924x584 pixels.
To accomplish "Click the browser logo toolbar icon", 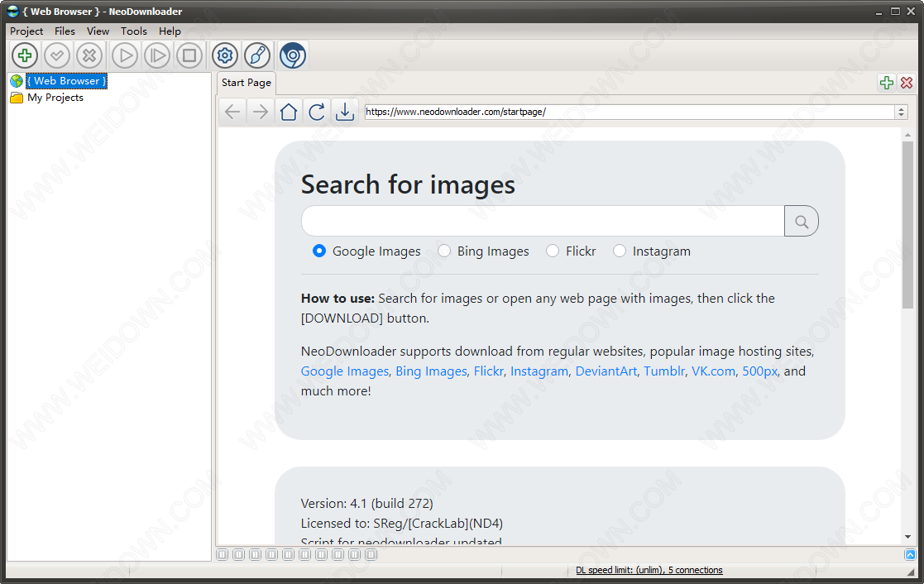I will [x=293, y=56].
